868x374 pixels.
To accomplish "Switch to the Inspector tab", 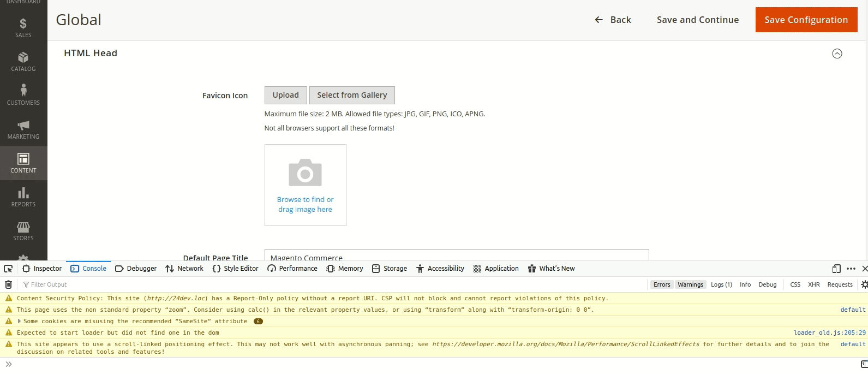I will [x=42, y=269].
